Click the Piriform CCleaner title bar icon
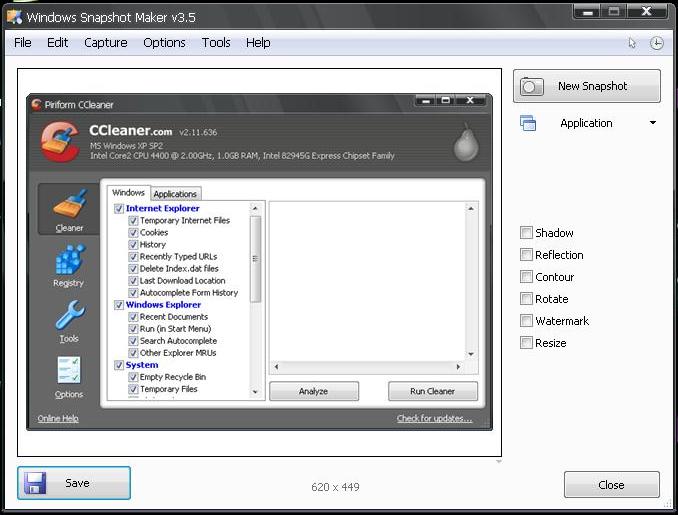The width and height of the screenshot is (678, 515). (36, 104)
